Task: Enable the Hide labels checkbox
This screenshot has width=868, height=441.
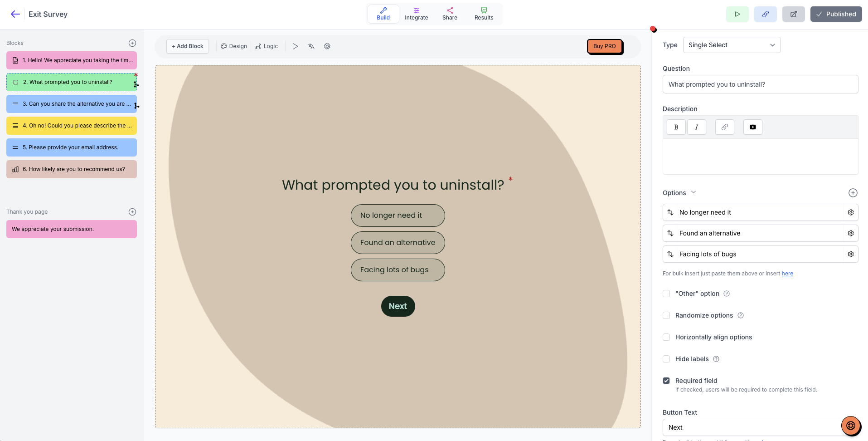Action: [x=666, y=359]
